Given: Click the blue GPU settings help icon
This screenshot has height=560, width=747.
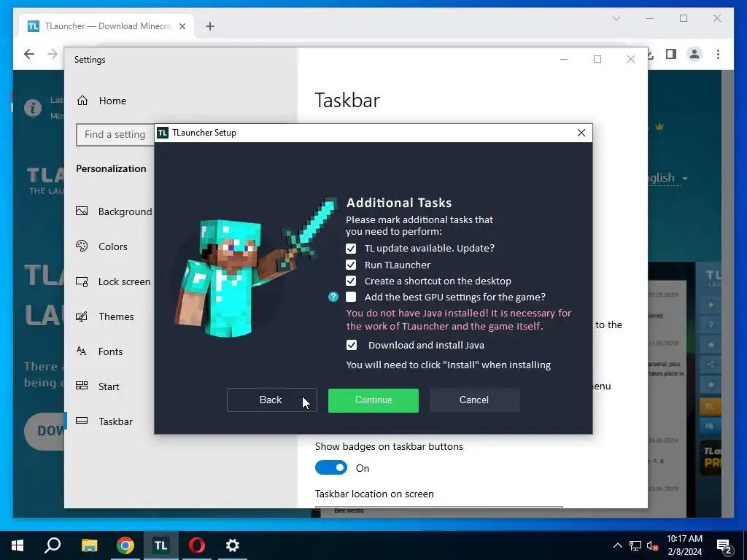Looking at the screenshot, I should point(333,297).
